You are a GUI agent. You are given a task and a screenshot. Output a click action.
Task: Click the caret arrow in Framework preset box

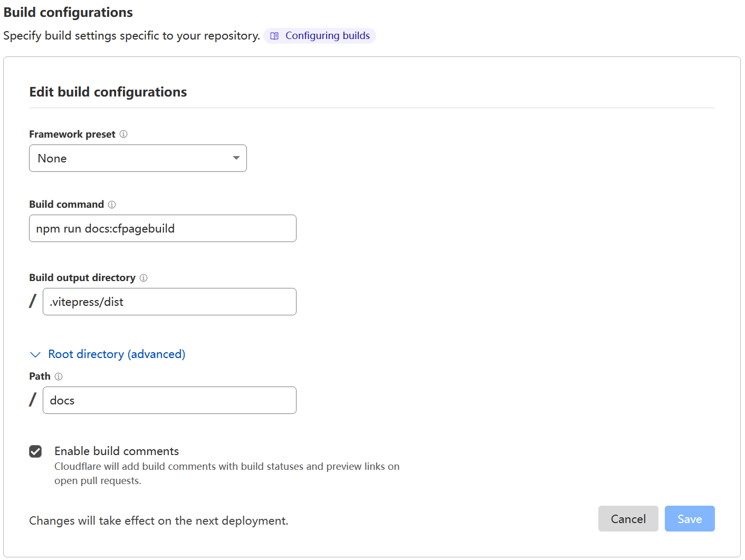coord(236,158)
